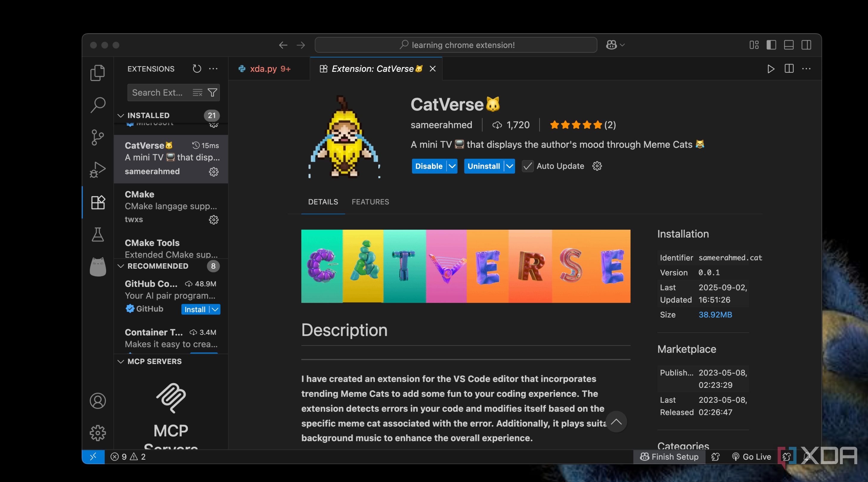Switch to the xda.py editor tab

coord(263,69)
